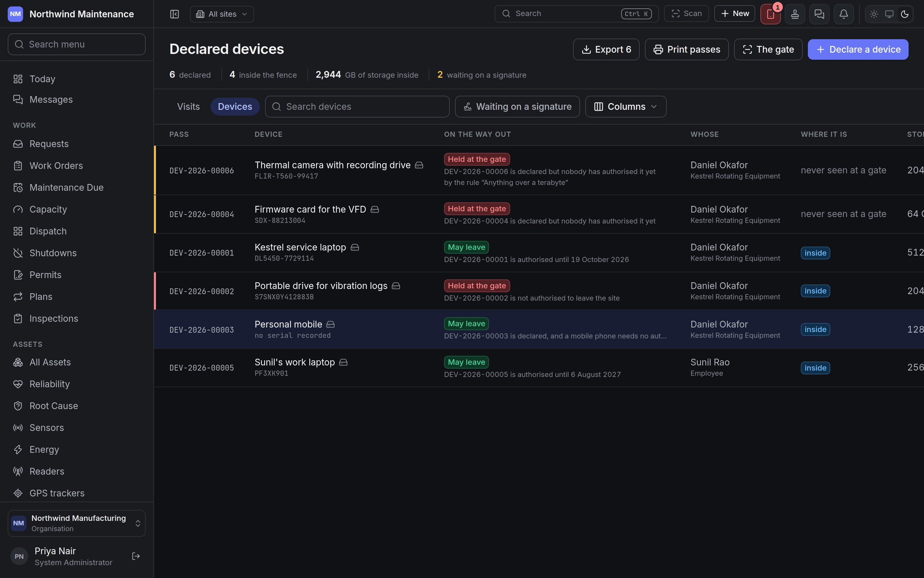
Task: Click serial FLIR-T560-99417
Action: [287, 176]
